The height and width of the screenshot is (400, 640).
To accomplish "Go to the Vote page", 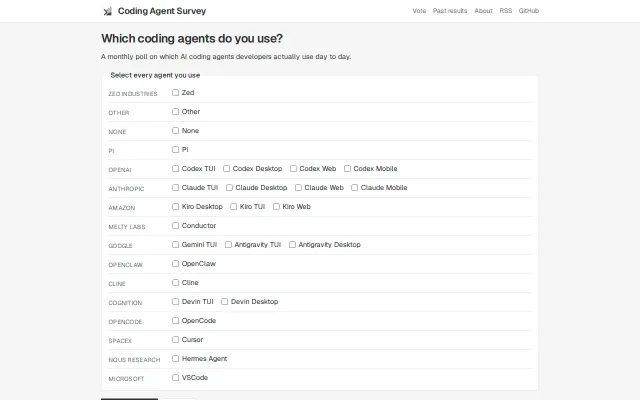I will tap(419, 11).
